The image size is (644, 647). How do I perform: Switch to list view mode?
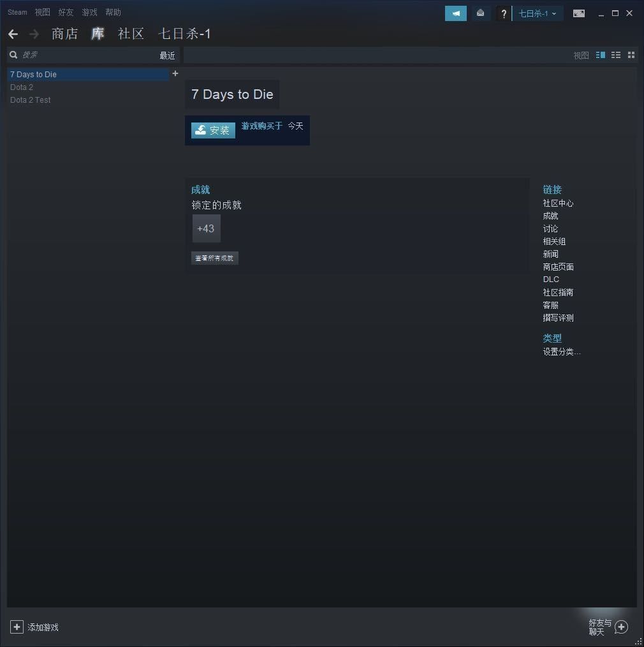tap(615, 56)
